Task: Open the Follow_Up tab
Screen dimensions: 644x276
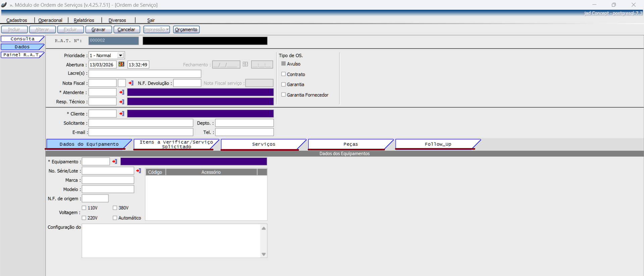Action: click(438, 144)
